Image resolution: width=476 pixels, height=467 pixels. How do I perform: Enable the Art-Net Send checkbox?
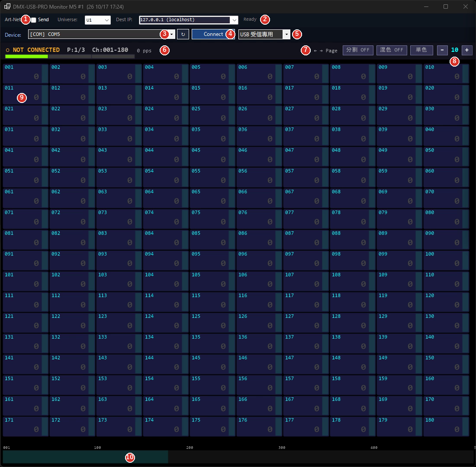[x=34, y=20]
